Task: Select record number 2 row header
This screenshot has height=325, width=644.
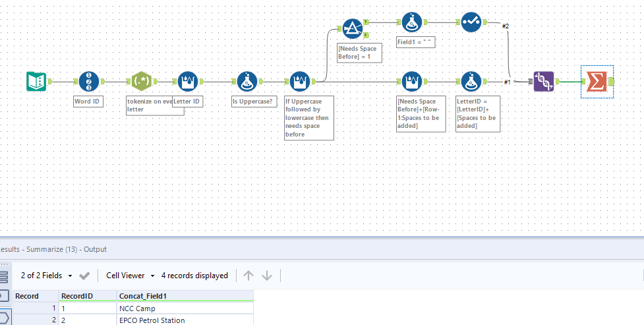Action: click(36, 320)
